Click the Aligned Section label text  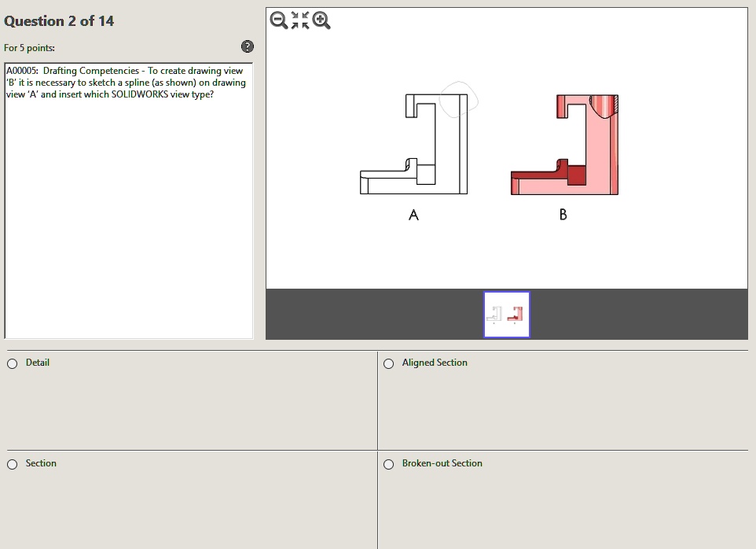tap(435, 363)
